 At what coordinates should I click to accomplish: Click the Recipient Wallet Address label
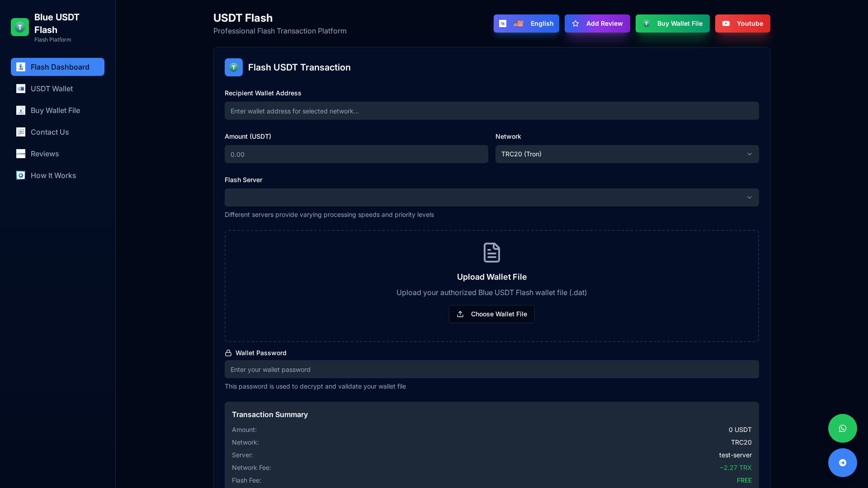(263, 93)
